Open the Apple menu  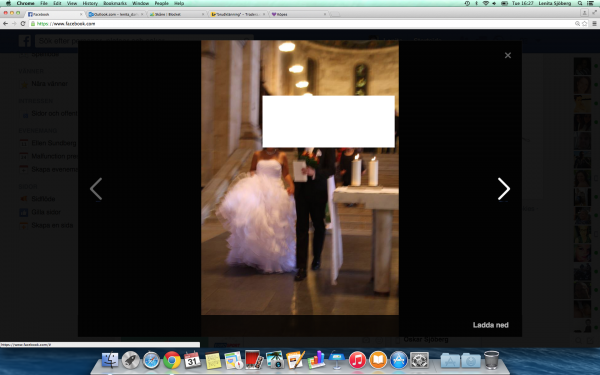[8, 3]
